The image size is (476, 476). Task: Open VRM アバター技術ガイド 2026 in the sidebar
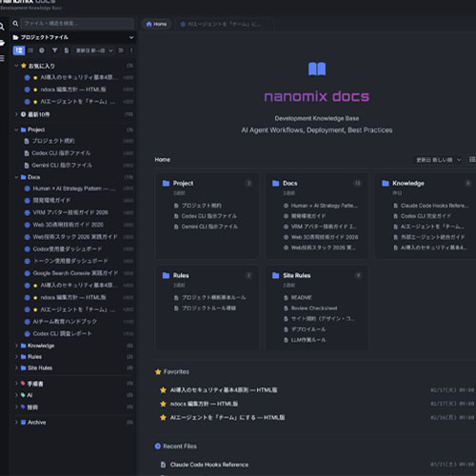pos(70,212)
